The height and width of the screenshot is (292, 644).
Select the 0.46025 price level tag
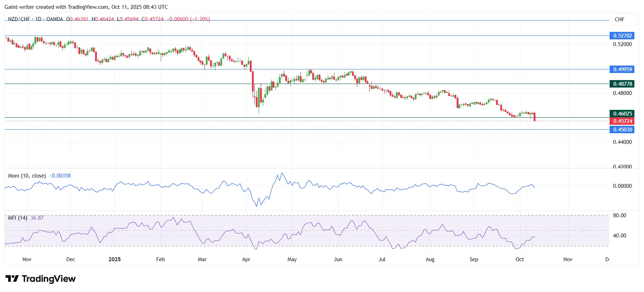pos(622,114)
